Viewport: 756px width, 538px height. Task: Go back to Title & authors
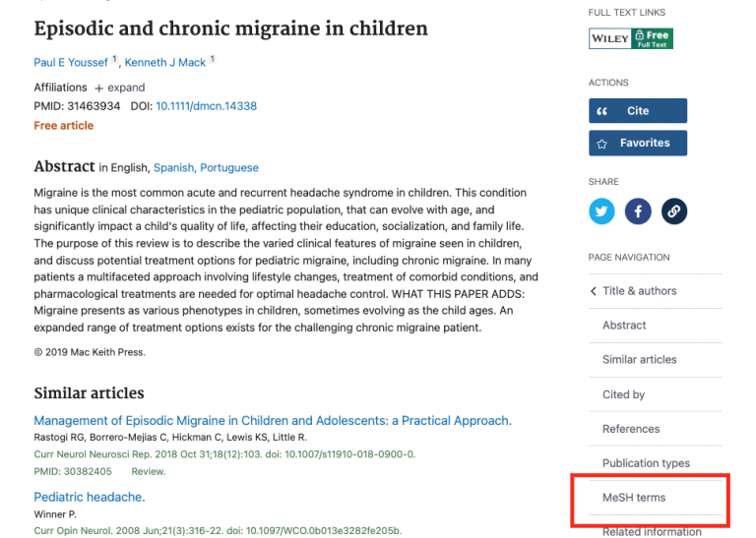coord(638,291)
